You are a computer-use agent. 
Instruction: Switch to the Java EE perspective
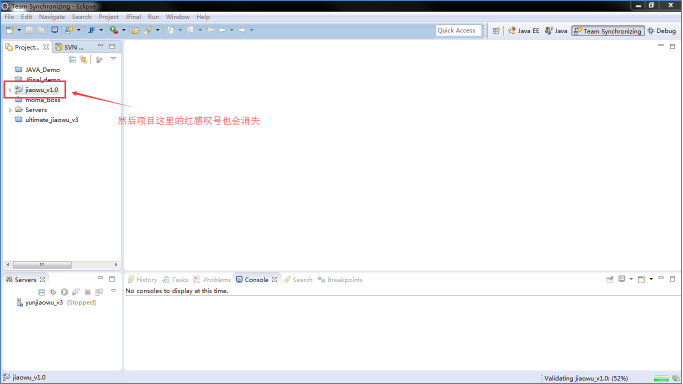coord(523,30)
